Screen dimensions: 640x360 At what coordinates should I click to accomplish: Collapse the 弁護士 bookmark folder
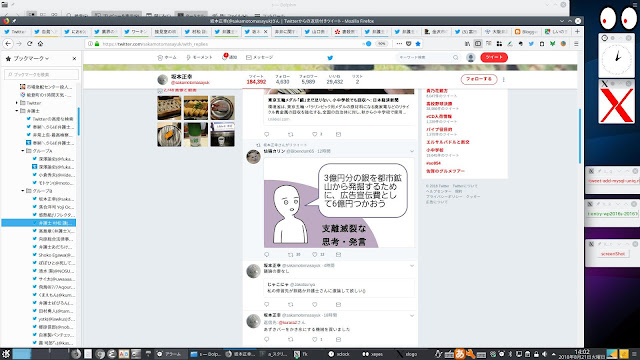17,111
